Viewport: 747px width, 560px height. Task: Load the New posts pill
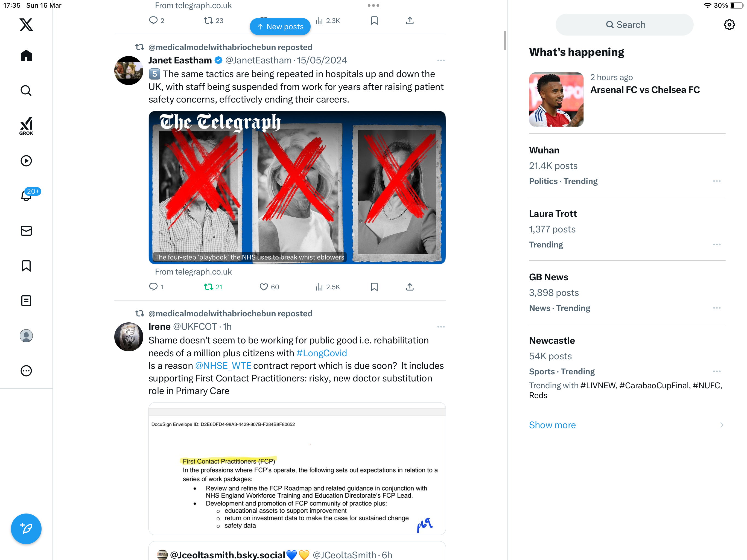(280, 26)
